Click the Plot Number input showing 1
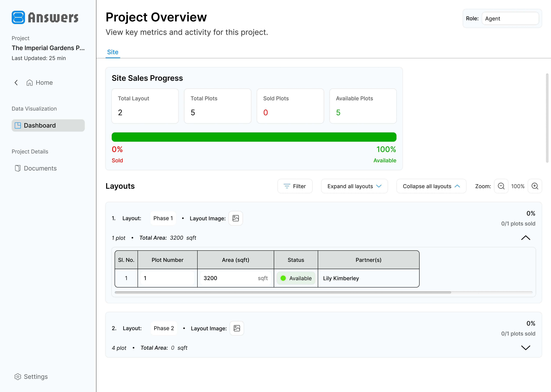Image resolution: width=551 pixels, height=392 pixels. pyautogui.click(x=168, y=278)
